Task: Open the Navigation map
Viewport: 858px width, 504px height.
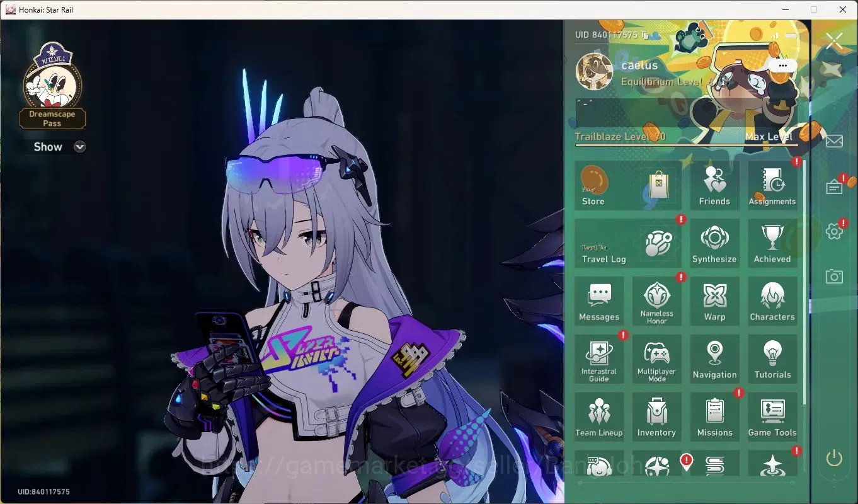Action: (x=714, y=359)
